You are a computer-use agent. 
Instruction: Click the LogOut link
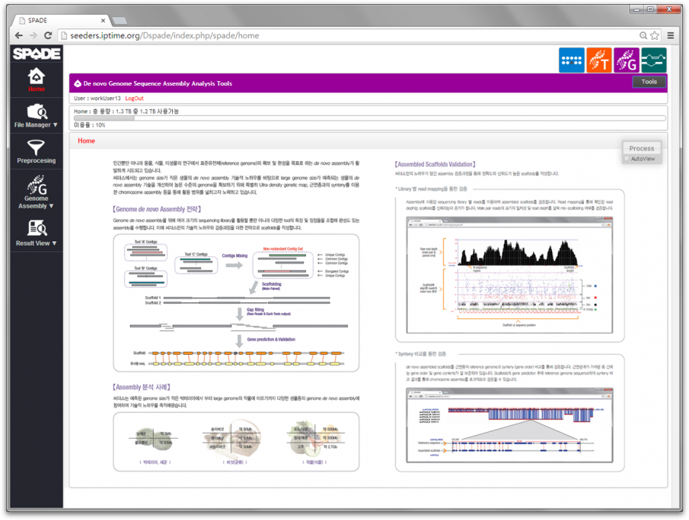[x=134, y=98]
